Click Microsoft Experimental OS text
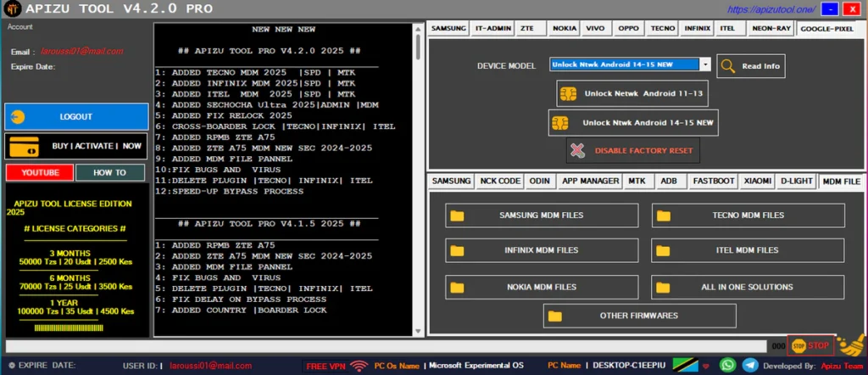The width and height of the screenshot is (868, 375). (476, 366)
